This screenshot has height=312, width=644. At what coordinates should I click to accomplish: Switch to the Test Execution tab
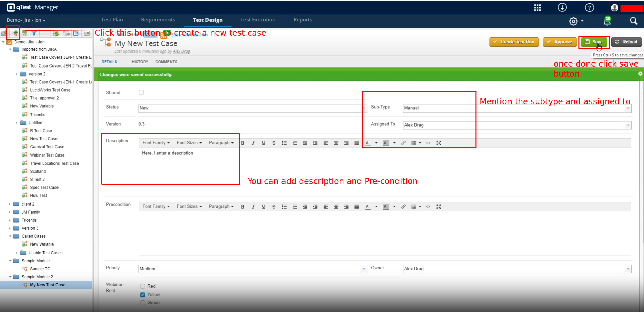click(258, 20)
